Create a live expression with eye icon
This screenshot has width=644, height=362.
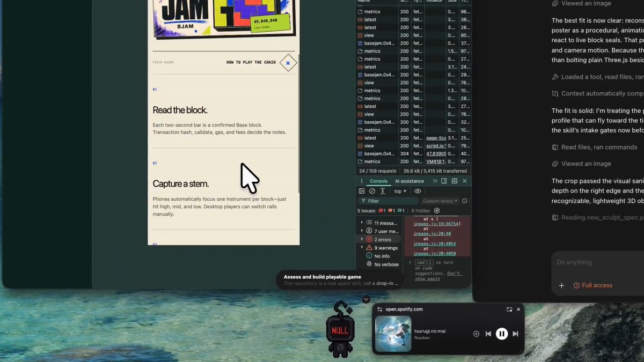click(x=418, y=191)
